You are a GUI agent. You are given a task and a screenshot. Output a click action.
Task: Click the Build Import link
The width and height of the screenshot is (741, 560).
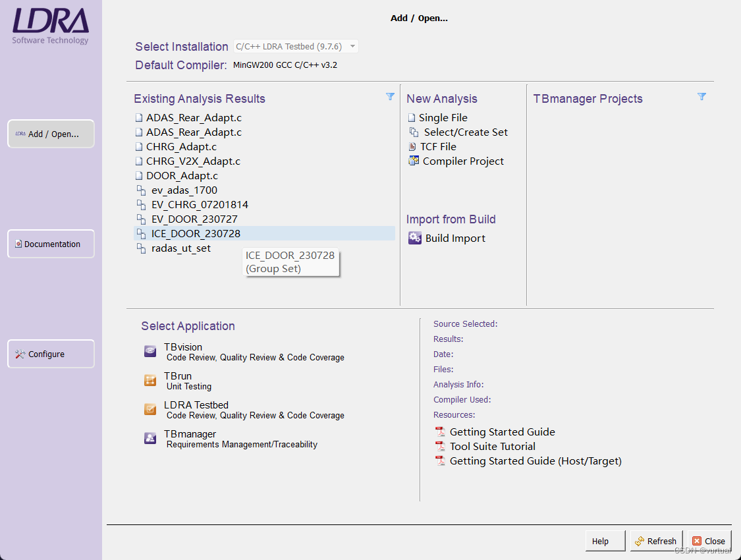pos(455,238)
